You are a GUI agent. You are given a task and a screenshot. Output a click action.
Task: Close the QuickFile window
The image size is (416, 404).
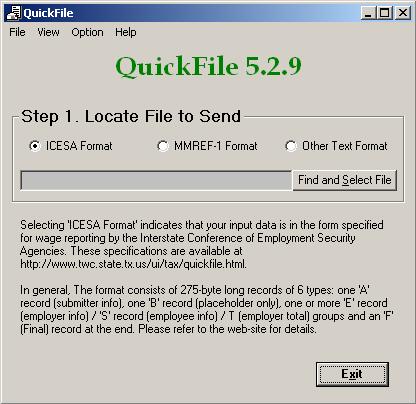[403, 13]
